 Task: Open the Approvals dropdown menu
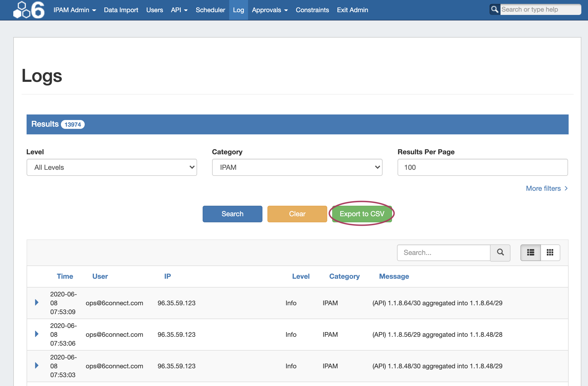coord(269,10)
